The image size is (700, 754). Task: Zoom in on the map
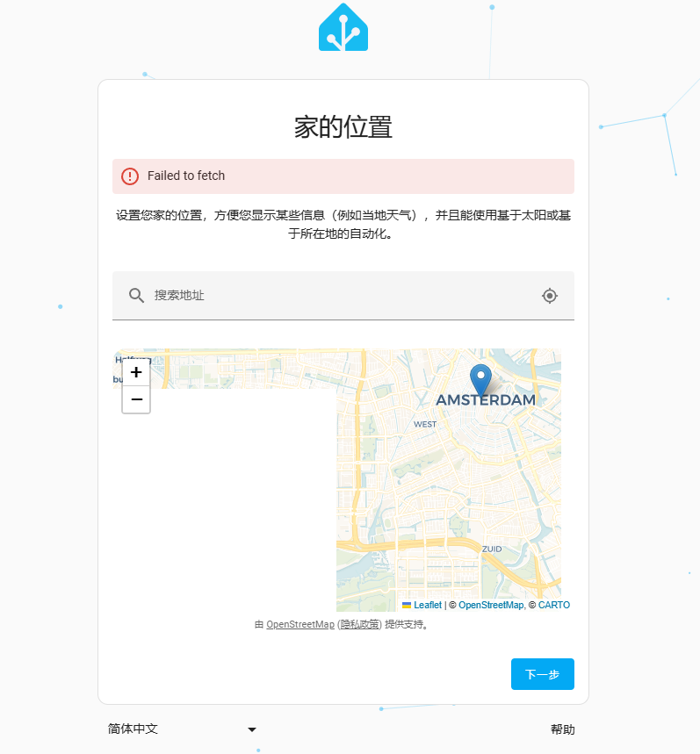click(136, 373)
